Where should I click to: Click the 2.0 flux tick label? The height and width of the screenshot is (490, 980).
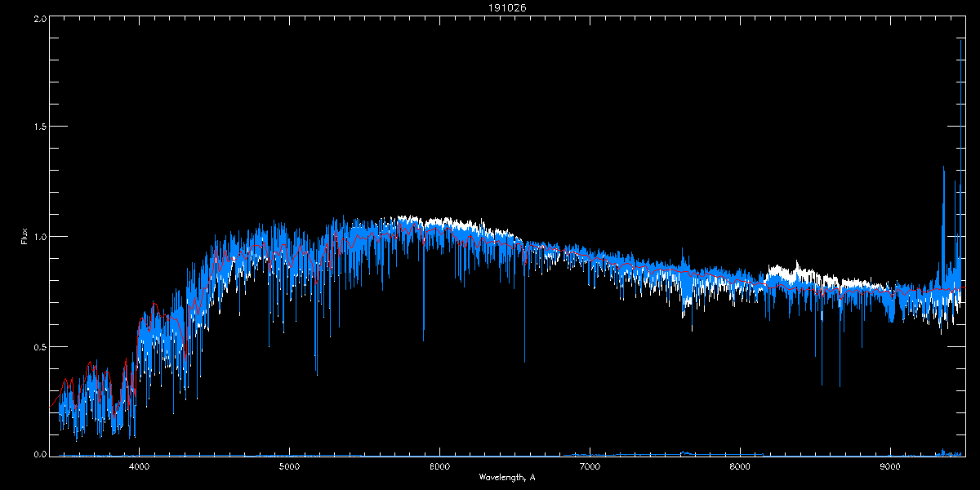pyautogui.click(x=38, y=18)
